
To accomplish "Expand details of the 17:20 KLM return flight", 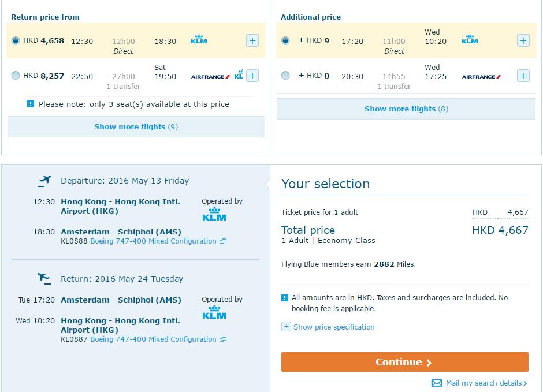I will click(523, 40).
